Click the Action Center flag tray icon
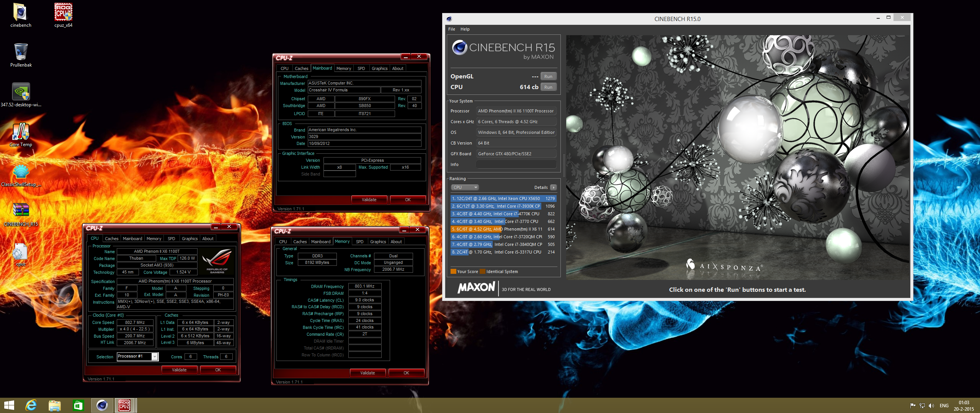The width and height of the screenshot is (980, 413). [913, 406]
